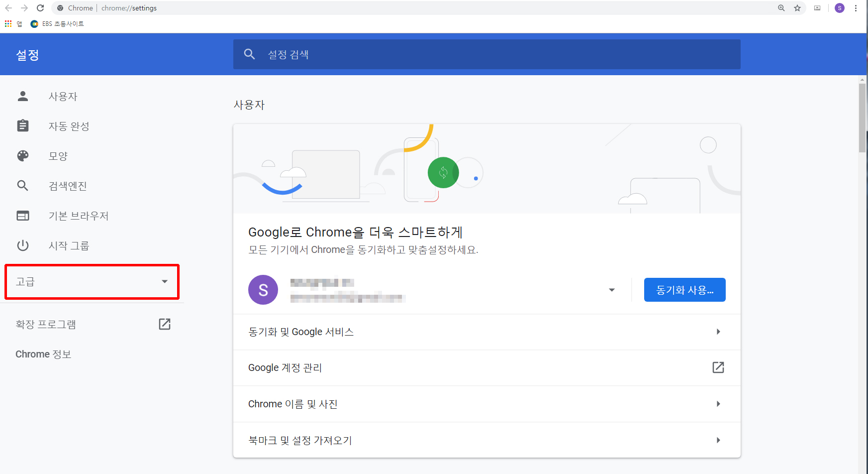The width and height of the screenshot is (868, 474).
Task: Open Chrome 이름 및 사진 row
Action: (x=486, y=404)
